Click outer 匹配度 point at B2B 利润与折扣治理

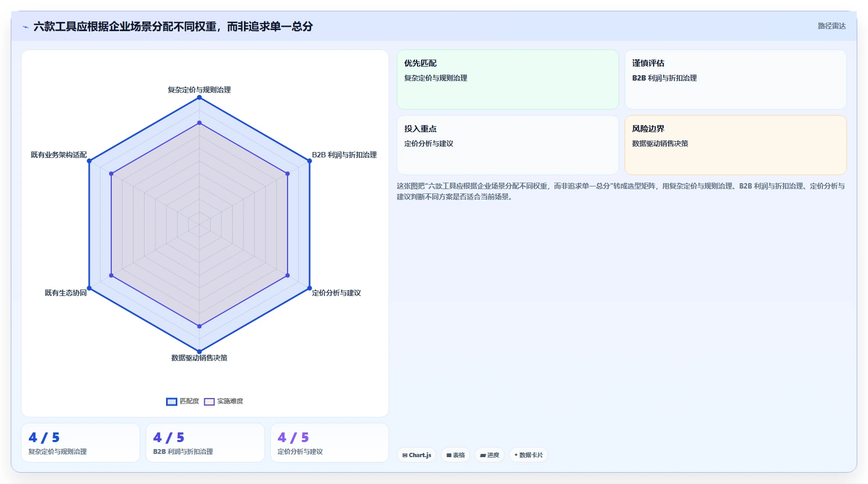coord(310,161)
